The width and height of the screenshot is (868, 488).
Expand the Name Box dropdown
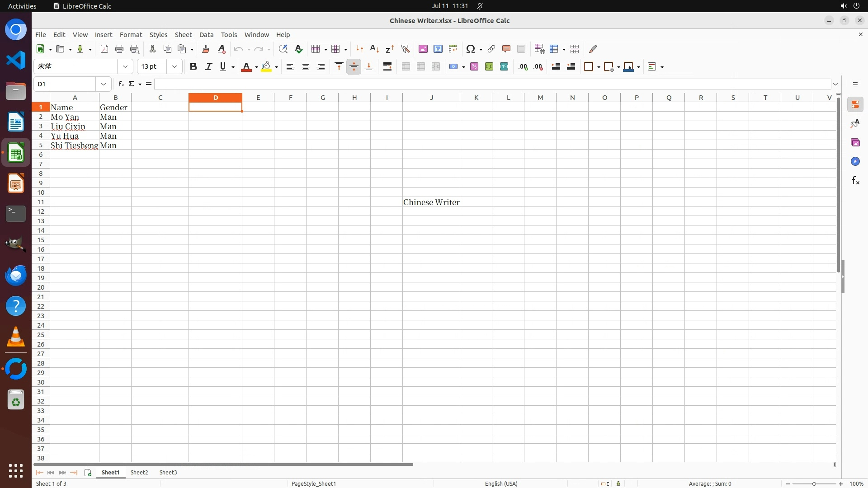click(x=104, y=84)
